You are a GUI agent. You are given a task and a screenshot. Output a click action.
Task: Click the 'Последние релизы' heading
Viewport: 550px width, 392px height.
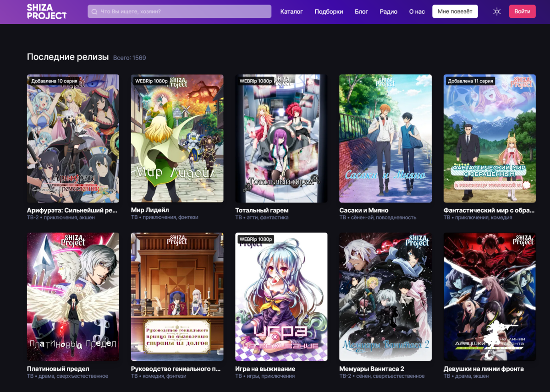[68, 57]
